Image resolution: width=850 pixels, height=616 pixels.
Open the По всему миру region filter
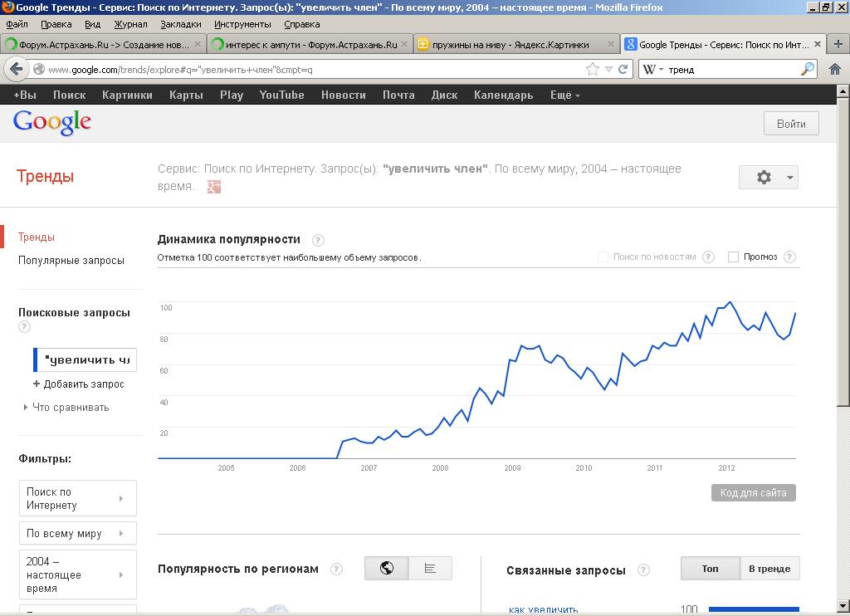(x=77, y=534)
